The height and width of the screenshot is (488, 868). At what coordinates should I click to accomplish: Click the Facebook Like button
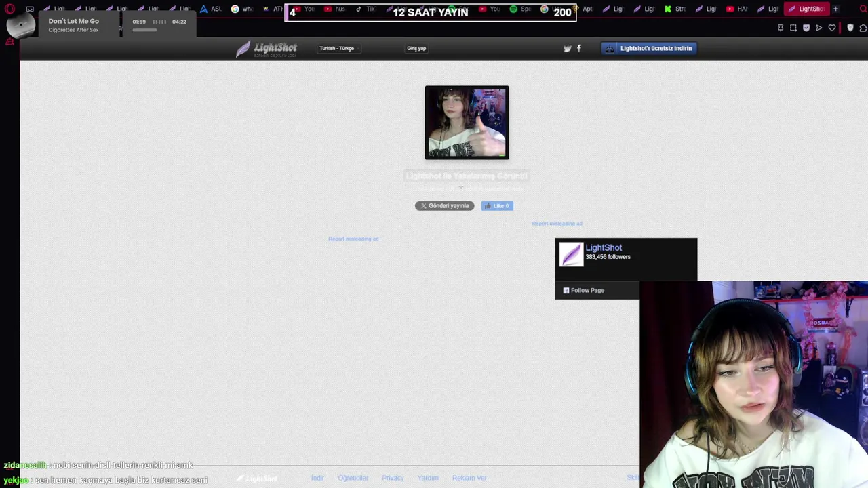[497, 205]
